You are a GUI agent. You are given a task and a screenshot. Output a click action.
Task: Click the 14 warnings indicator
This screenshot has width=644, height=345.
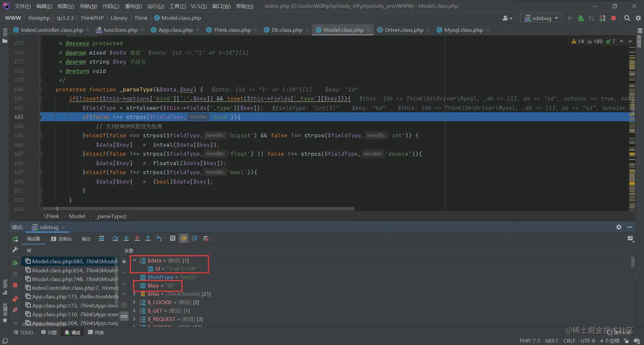578,41
